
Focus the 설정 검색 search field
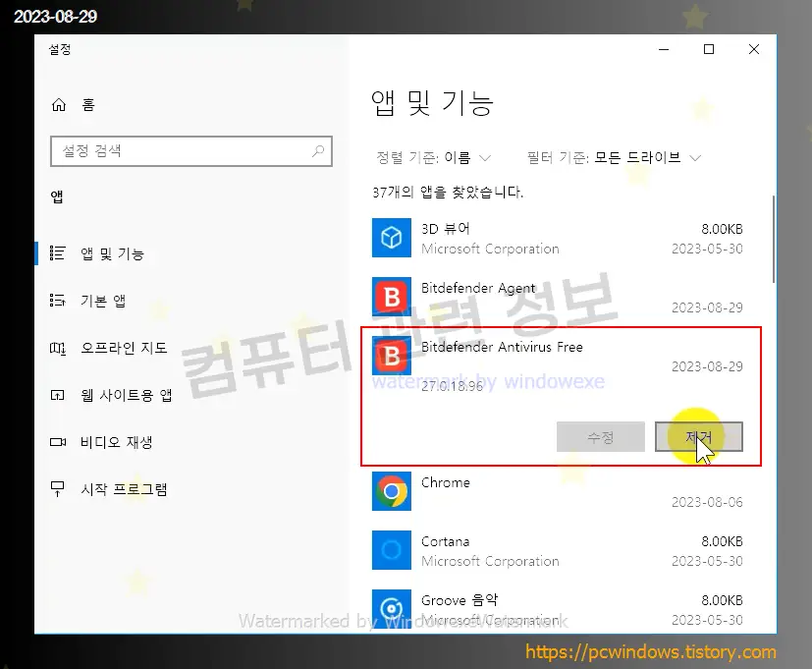point(191,151)
